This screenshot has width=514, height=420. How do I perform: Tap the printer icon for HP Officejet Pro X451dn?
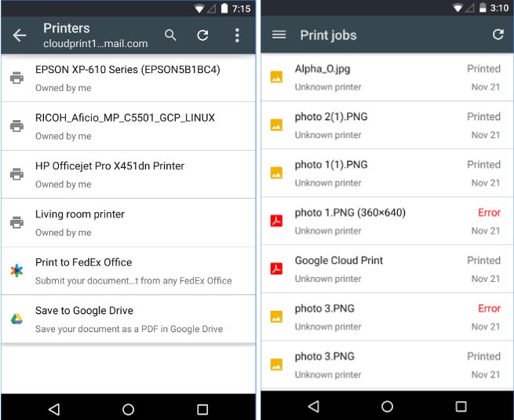pos(16,174)
